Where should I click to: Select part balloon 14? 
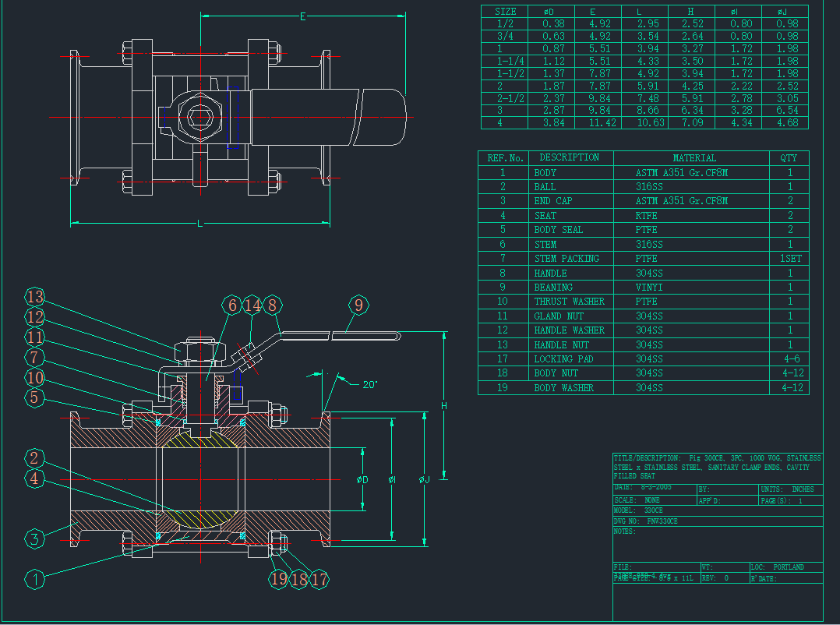point(252,305)
